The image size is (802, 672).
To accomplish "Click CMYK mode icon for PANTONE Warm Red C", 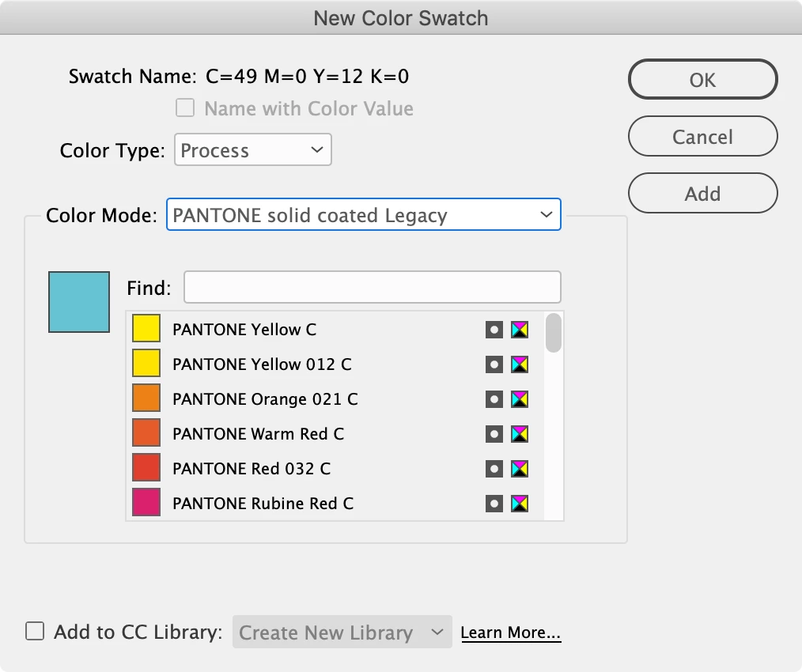I will [x=520, y=434].
